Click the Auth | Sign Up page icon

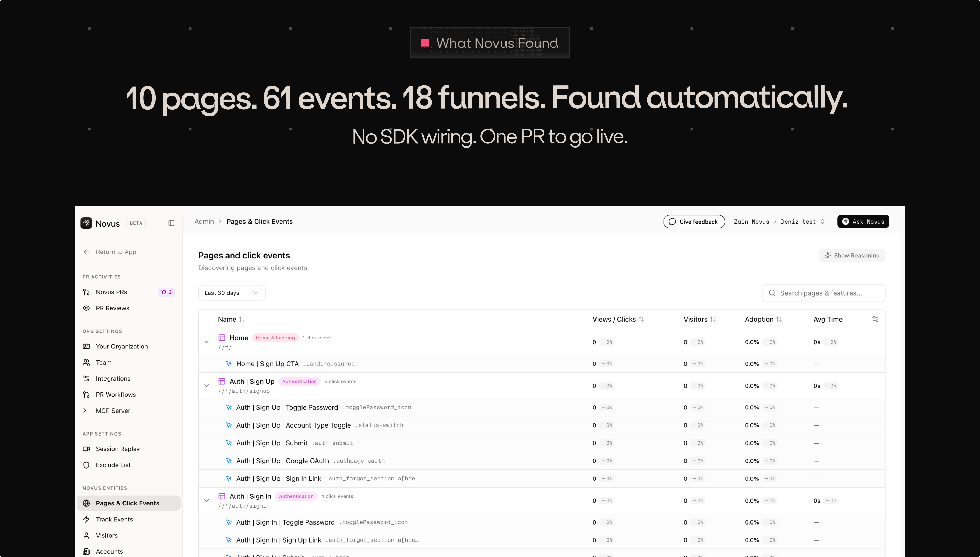coord(222,381)
